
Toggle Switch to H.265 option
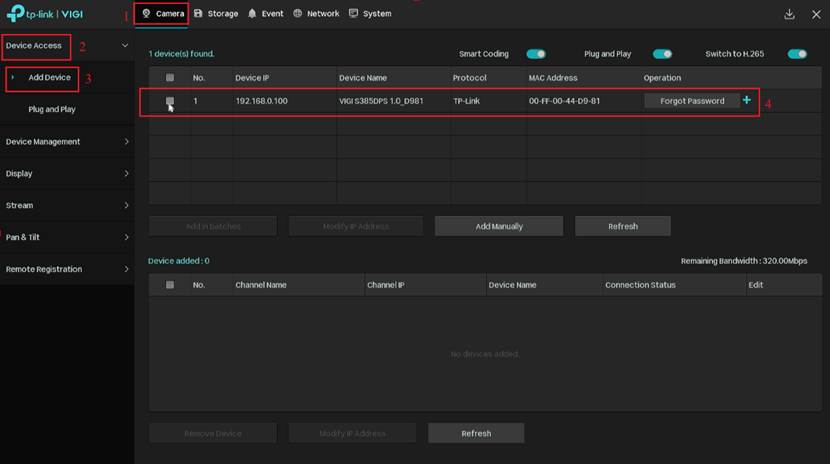click(x=797, y=54)
